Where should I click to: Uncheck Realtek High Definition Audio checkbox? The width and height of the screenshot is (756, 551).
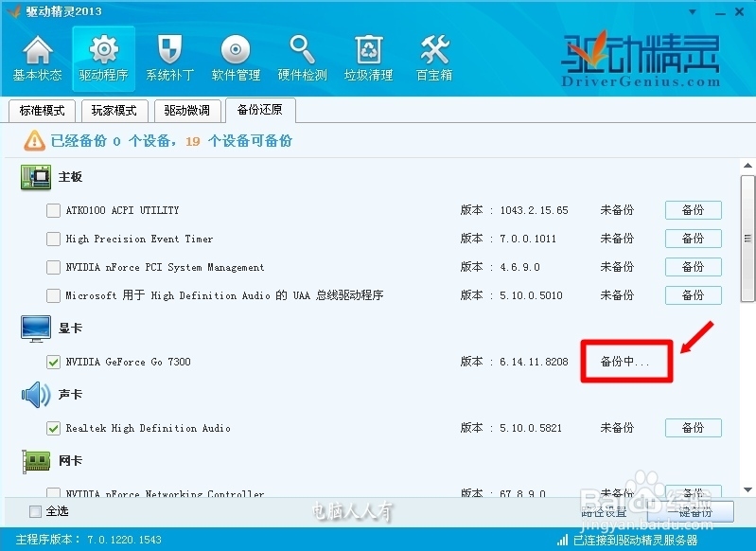click(x=53, y=429)
